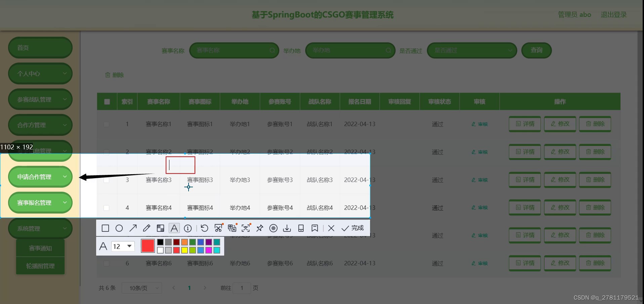This screenshot has width=644, height=304.
Task: Select page 1 in pagination
Action: pyautogui.click(x=189, y=288)
